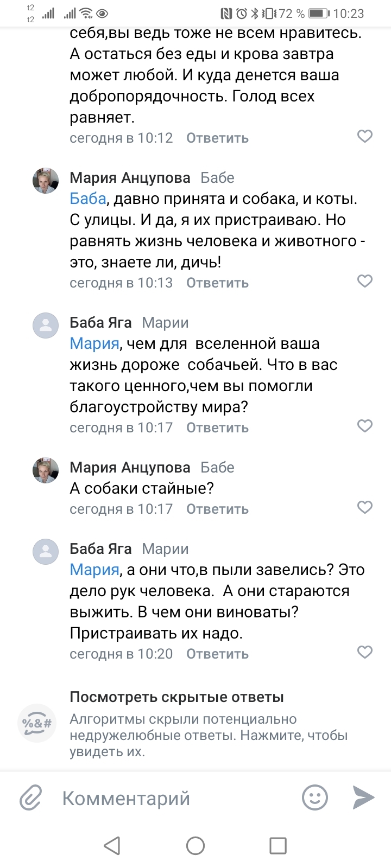Tap the Android back triangle button
Viewport: 391px width, 868px height.
[112, 845]
